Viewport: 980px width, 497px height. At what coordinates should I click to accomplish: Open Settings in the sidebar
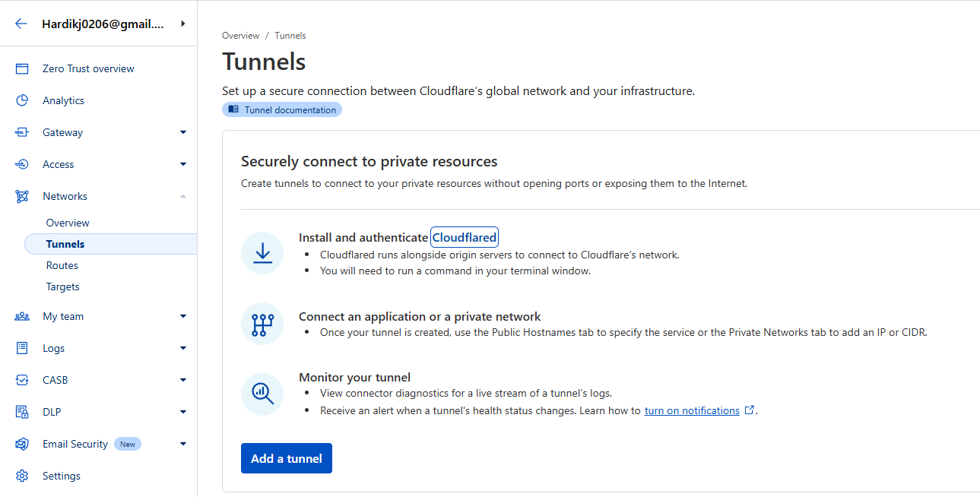point(62,476)
